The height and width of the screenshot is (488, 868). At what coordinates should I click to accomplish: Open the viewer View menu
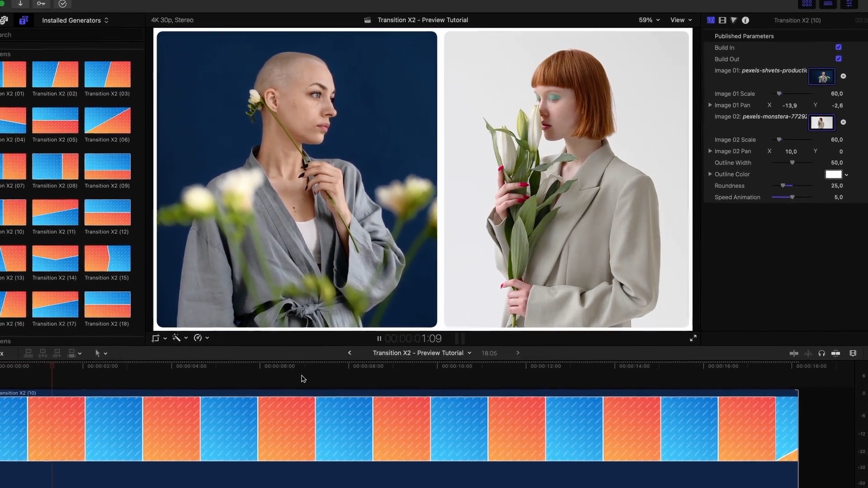click(x=681, y=20)
